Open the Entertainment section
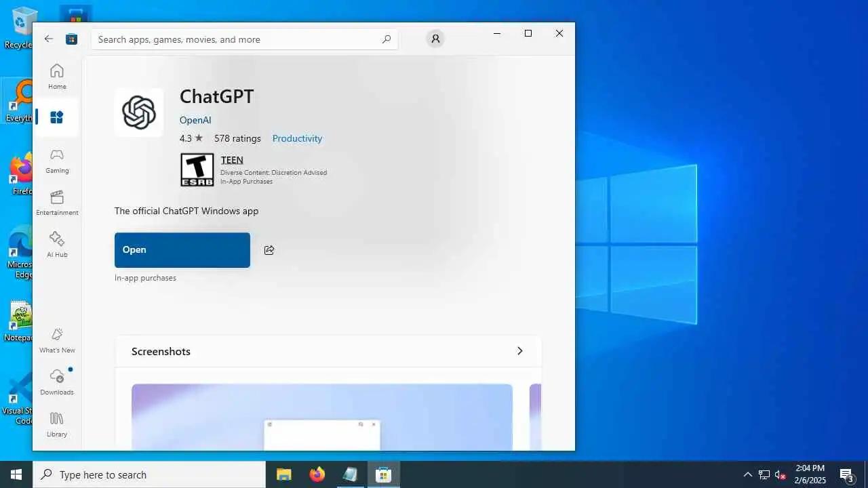868x488 pixels. pyautogui.click(x=57, y=202)
